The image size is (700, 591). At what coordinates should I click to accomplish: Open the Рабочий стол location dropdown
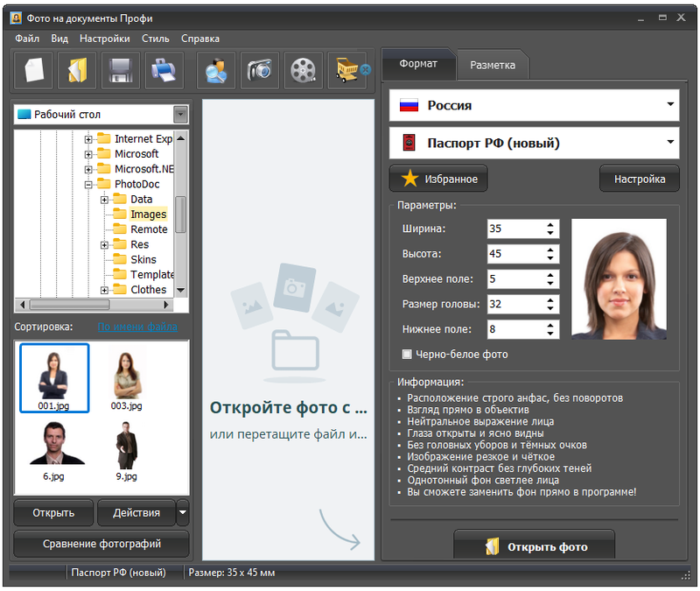(x=180, y=115)
